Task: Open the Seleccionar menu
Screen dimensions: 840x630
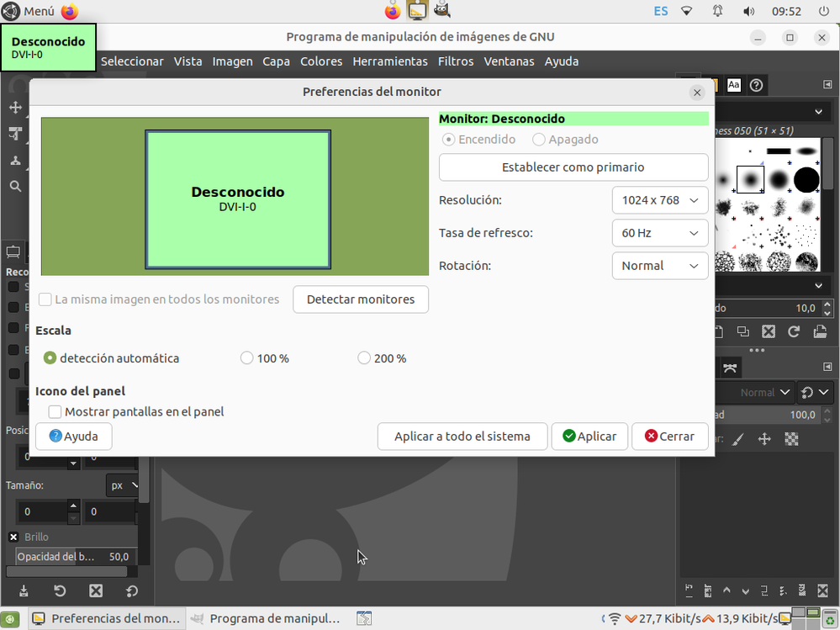Action: 132,61
